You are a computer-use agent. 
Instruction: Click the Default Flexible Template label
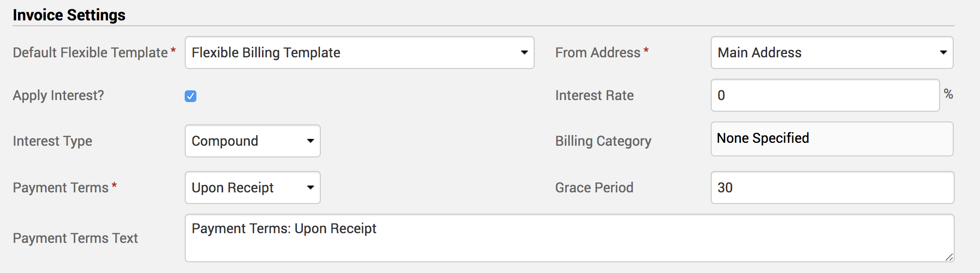pos(90,52)
